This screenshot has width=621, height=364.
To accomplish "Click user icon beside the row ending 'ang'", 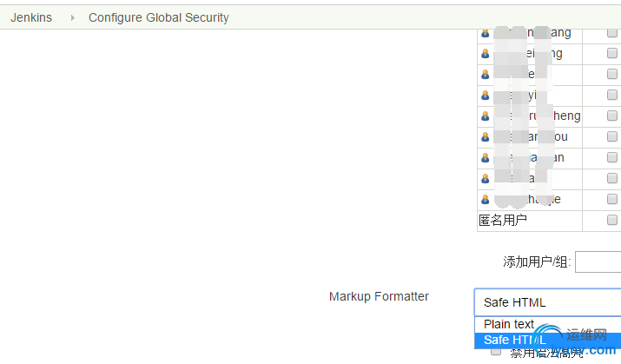I will (x=486, y=33).
